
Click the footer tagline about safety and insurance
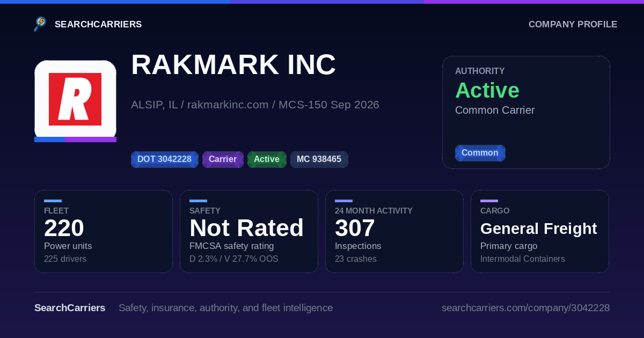tap(225, 308)
